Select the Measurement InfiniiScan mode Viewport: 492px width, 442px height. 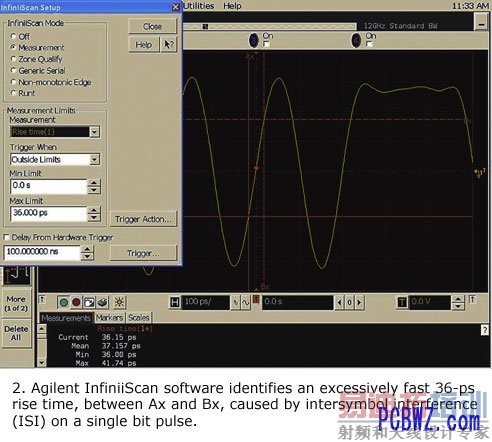click(x=13, y=47)
